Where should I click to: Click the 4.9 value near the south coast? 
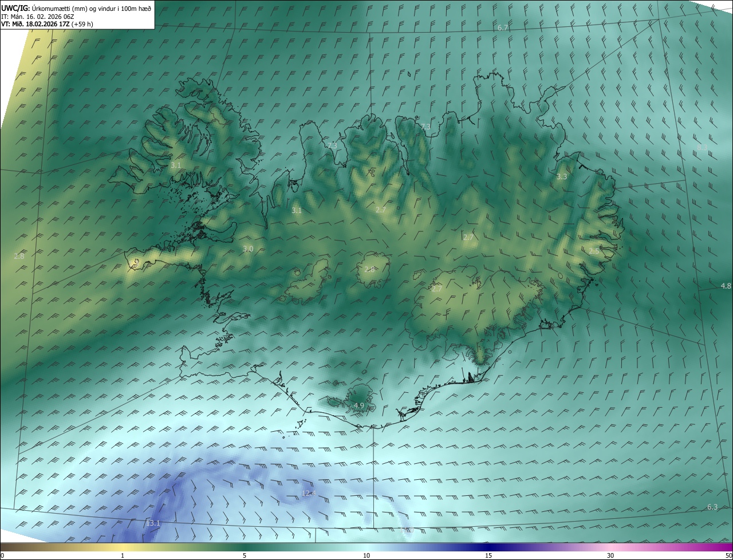coord(359,405)
